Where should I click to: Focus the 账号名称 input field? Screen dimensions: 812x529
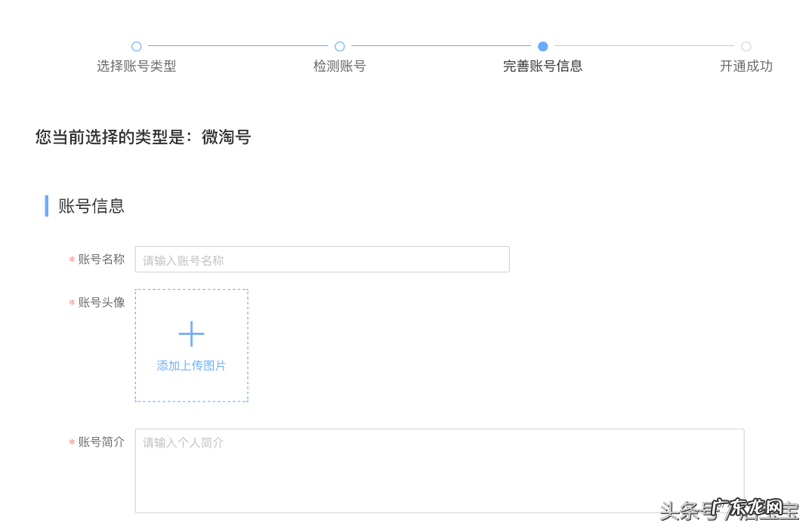point(321,259)
